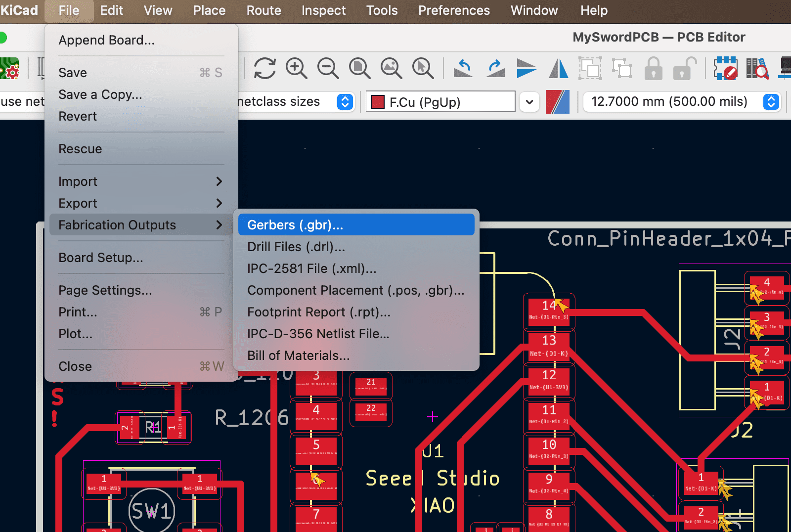Click the Group items icon
This screenshot has width=791, height=532.
[590, 68]
